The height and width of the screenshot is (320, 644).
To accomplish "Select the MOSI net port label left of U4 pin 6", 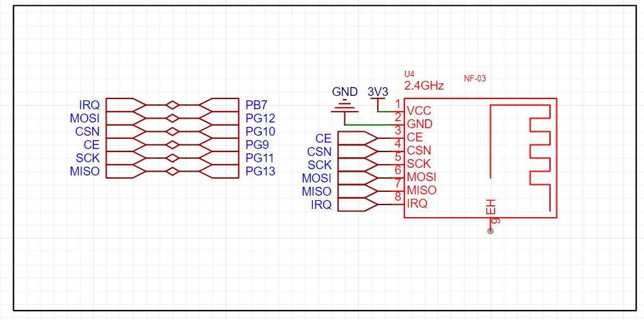I will tap(317, 178).
